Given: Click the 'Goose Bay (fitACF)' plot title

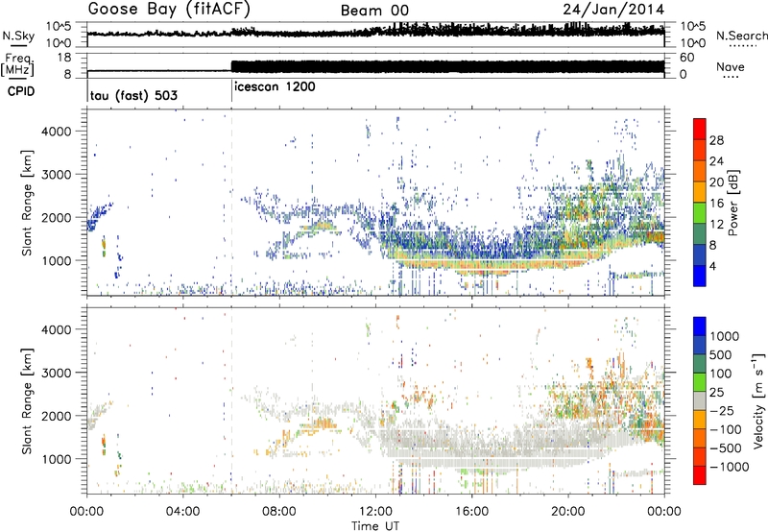Looking at the screenshot, I should click(x=169, y=10).
